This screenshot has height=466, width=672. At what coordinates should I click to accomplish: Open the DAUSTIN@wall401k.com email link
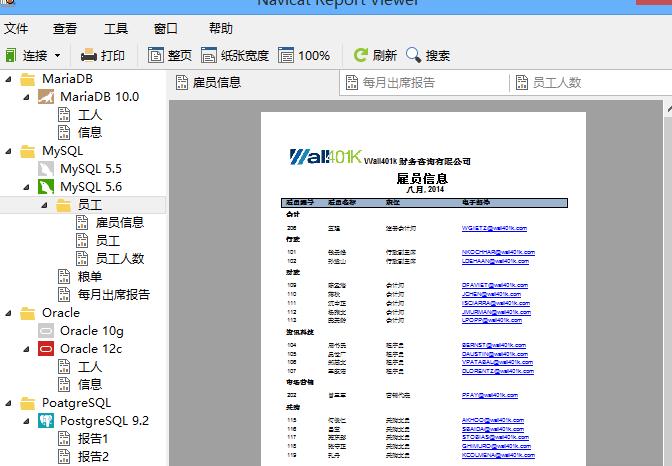pyautogui.click(x=495, y=354)
